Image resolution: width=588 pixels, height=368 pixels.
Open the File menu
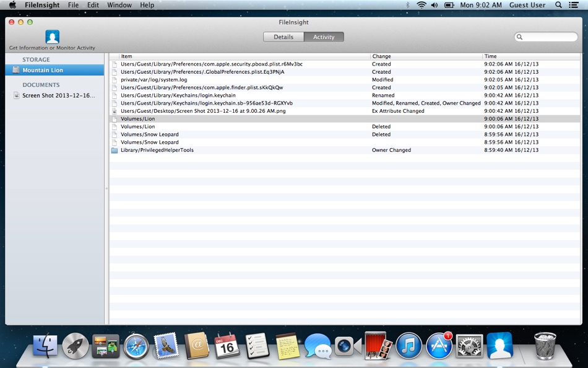(x=73, y=5)
